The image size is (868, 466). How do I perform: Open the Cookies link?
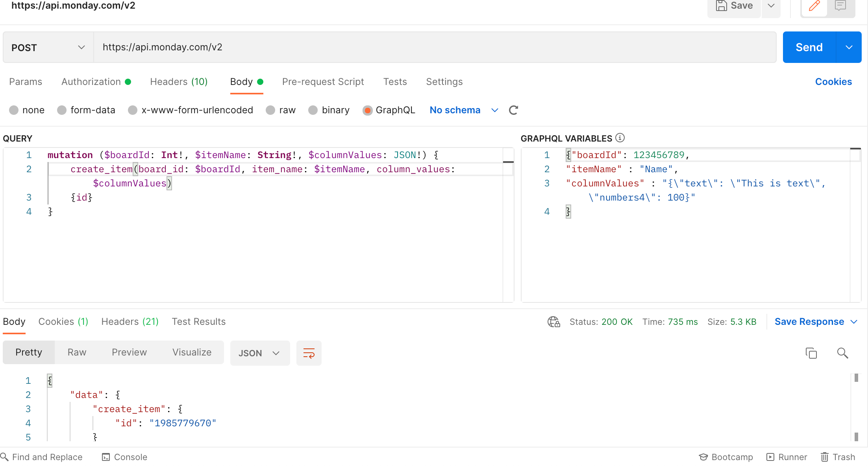(833, 82)
